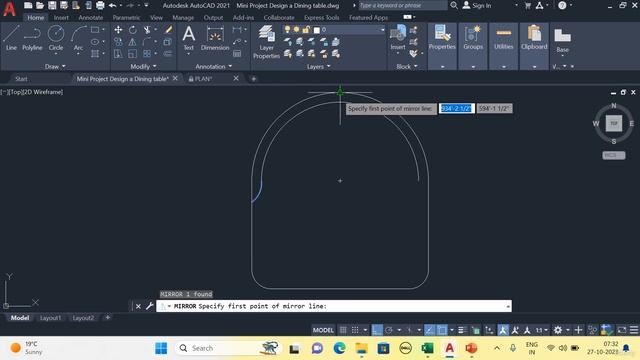This screenshot has height=360, width=640.
Task: Toggle polar tracking in status bar
Action: tap(389, 330)
